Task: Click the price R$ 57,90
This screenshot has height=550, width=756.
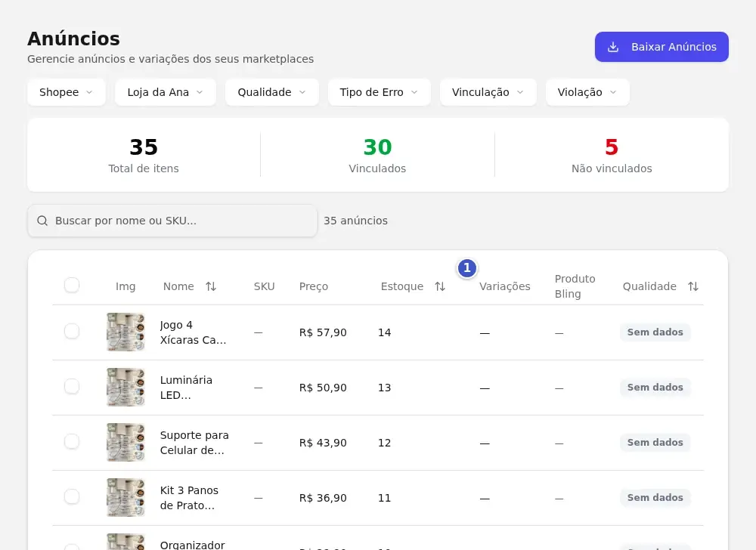Action: tap(323, 332)
